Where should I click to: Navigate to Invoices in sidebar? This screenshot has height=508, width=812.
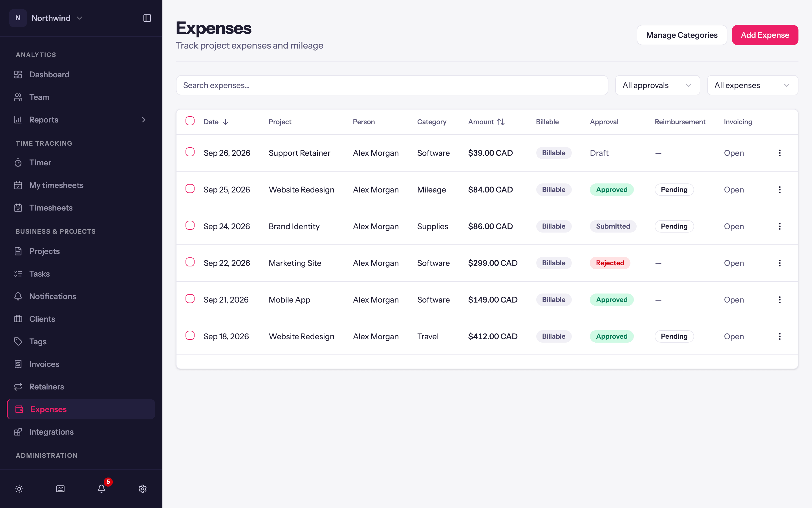coord(81,364)
